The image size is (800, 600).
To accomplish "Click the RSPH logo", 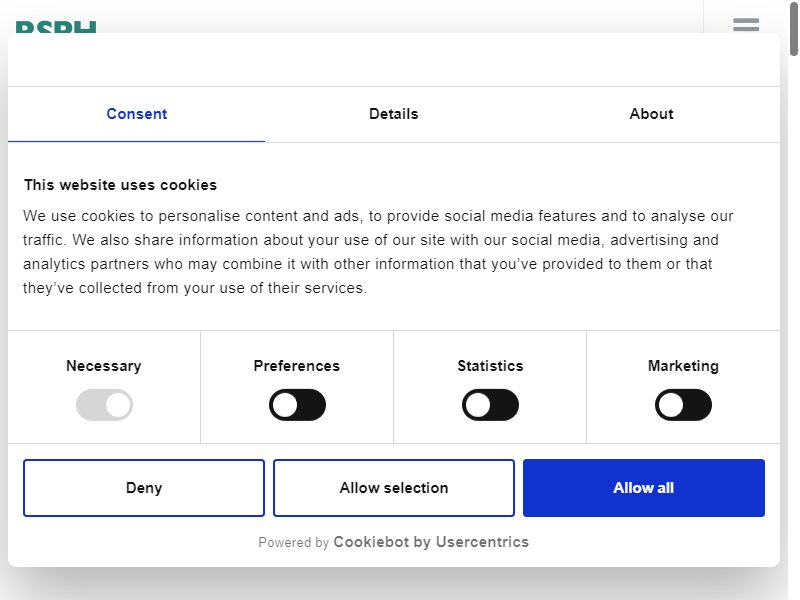I will click(56, 27).
